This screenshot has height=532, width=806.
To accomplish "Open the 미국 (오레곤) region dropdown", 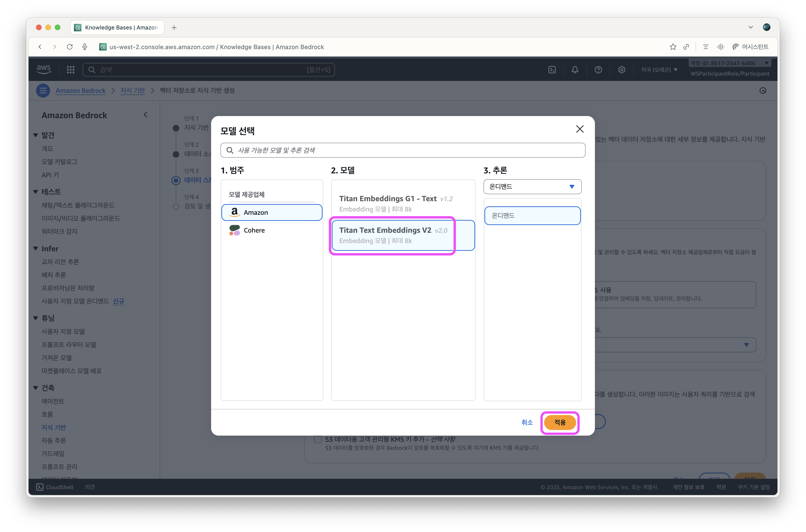I will click(x=659, y=69).
